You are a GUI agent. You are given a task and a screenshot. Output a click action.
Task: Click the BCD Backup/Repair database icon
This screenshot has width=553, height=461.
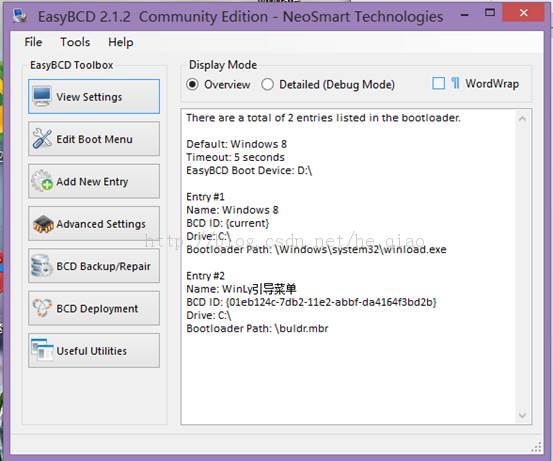click(41, 266)
